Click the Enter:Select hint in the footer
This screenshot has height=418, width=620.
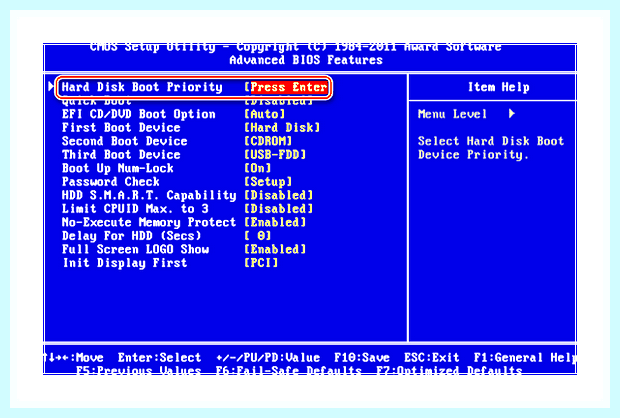pos(159,357)
